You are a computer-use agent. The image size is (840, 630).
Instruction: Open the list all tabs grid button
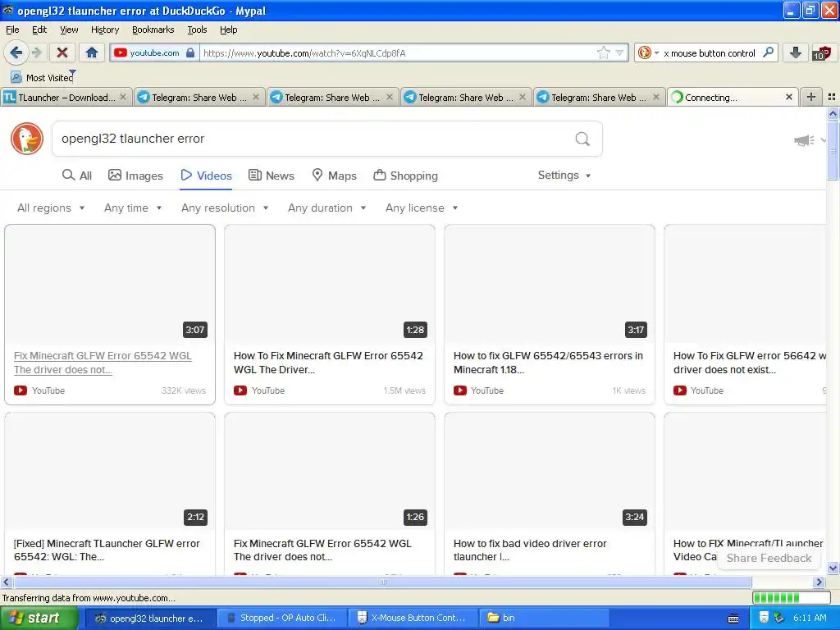point(832,97)
